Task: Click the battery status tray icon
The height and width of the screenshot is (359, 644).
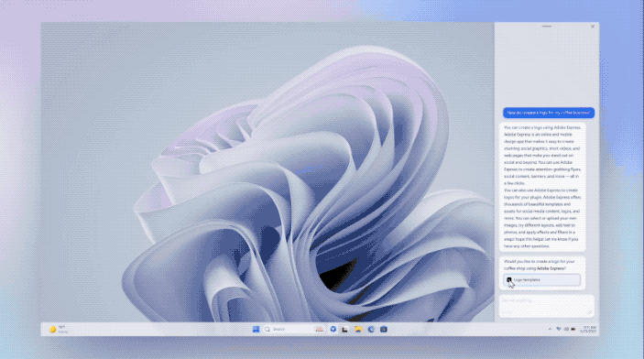Action: coord(573,329)
